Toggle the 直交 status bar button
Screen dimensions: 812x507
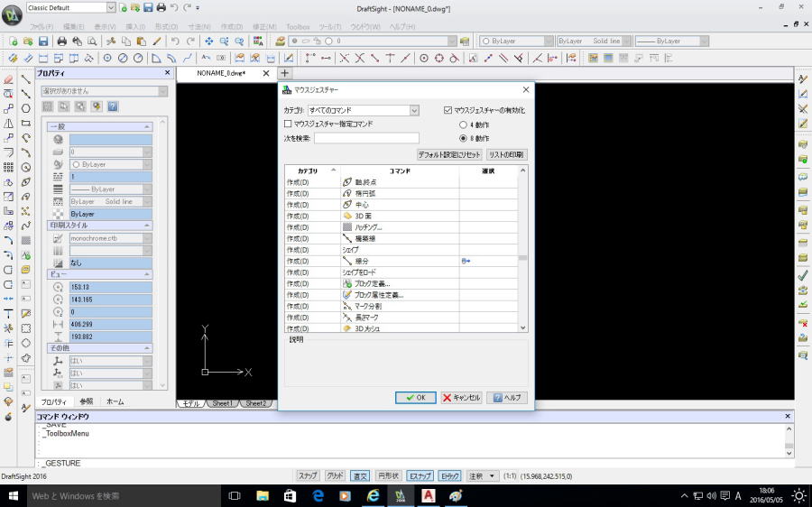[360, 476]
